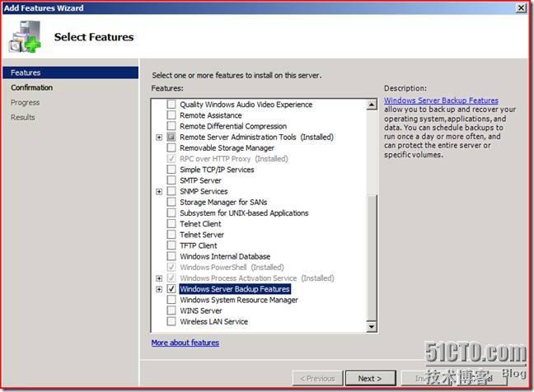Select the TFTP Client row text
This screenshot has height=392, width=534.
click(199, 245)
